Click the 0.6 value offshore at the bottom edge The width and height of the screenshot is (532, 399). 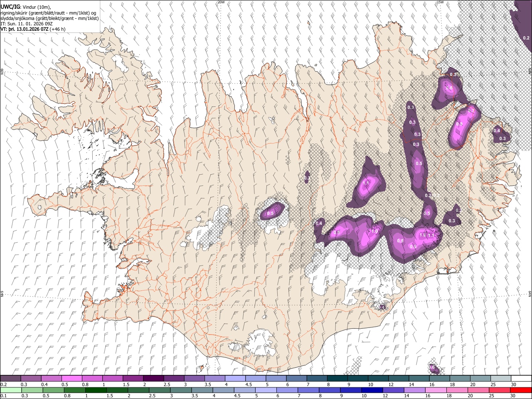[x=431, y=367]
